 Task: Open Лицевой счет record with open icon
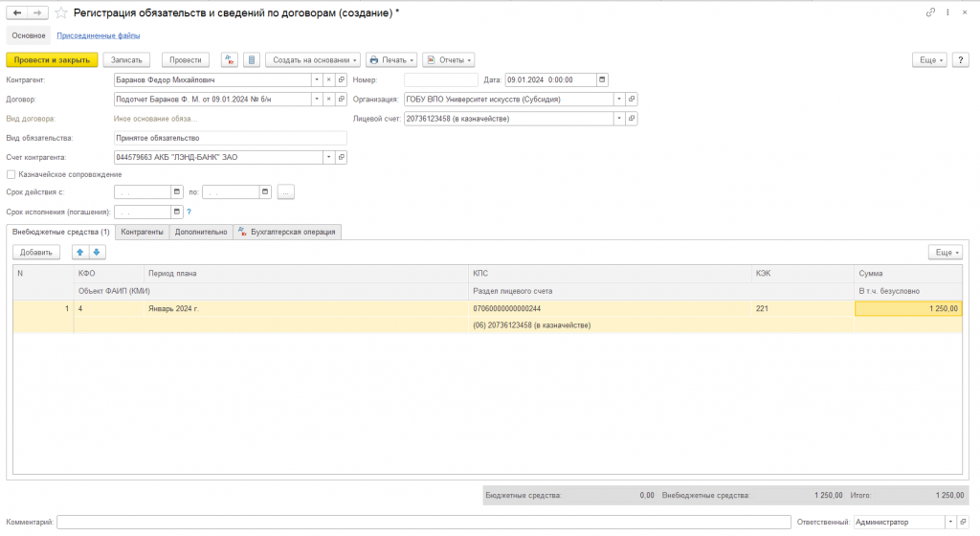pyautogui.click(x=632, y=119)
